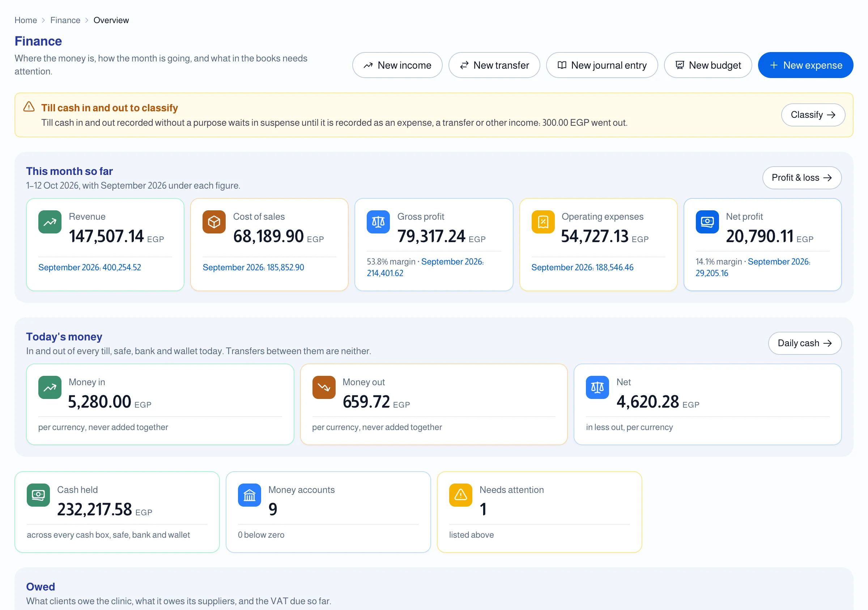Click the Money out downward trend icon
Image resolution: width=868 pixels, height=610 pixels.
pos(324,387)
